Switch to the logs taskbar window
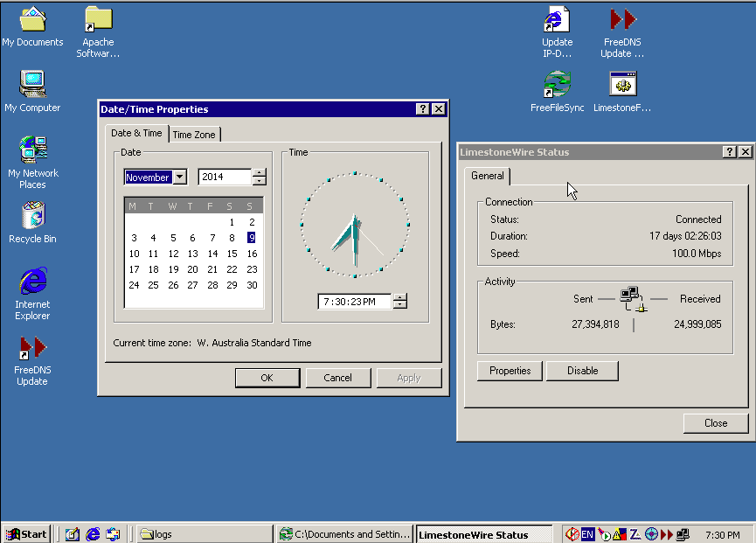The image size is (756, 543). pyautogui.click(x=205, y=534)
